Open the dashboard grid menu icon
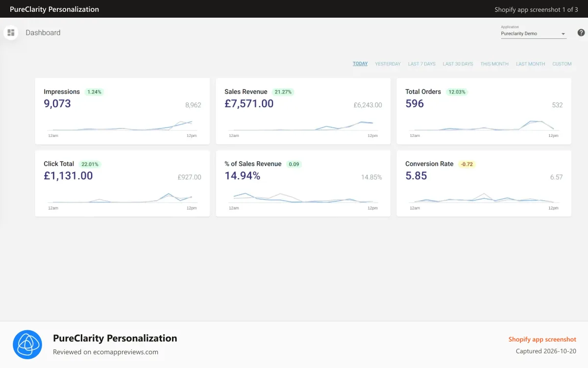The image size is (588, 368). tap(11, 32)
